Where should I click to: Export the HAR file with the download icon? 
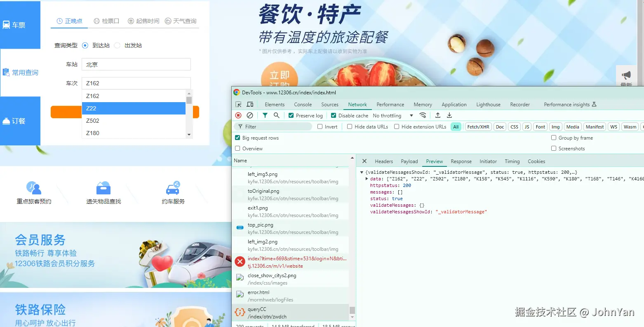(449, 115)
